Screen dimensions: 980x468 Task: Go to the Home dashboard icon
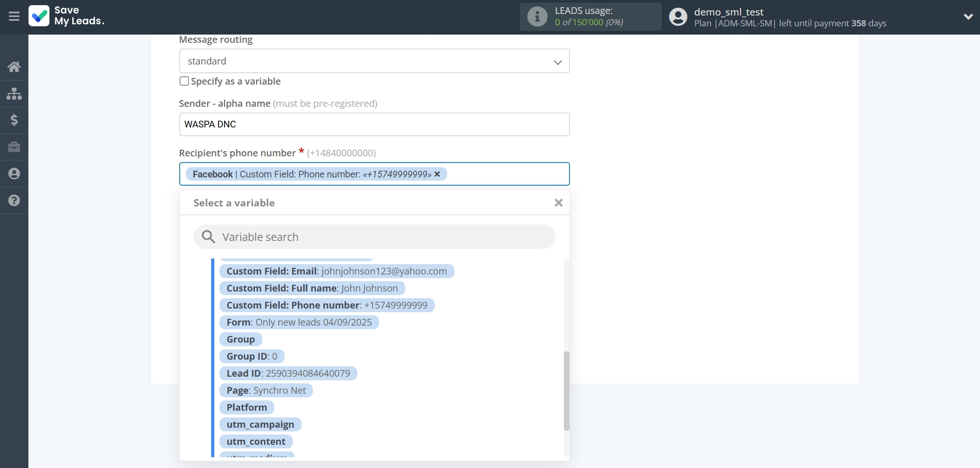point(14,67)
